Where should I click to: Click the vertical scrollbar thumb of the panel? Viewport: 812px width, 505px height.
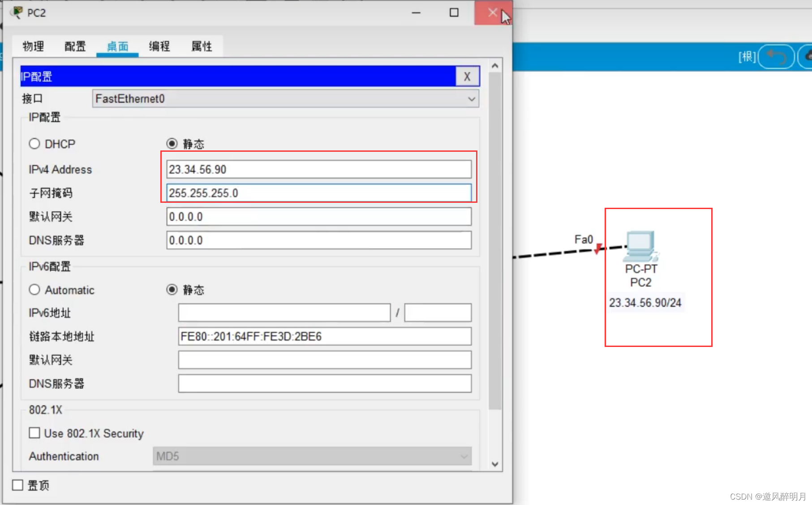[495, 241]
